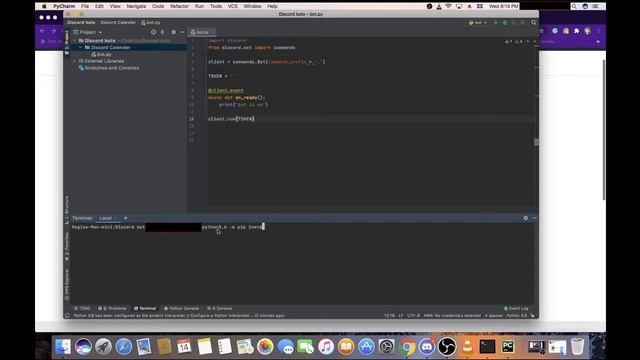Open the Terminal app from the dock

pos(487,347)
